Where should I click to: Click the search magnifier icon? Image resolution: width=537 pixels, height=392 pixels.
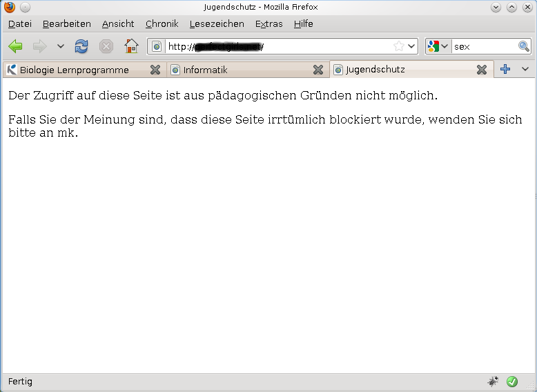point(524,46)
